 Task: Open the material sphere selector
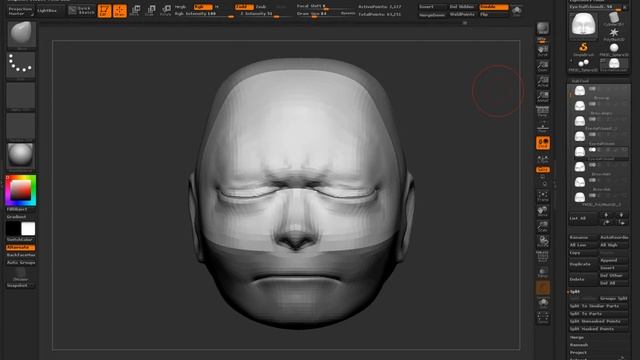pyautogui.click(x=21, y=156)
